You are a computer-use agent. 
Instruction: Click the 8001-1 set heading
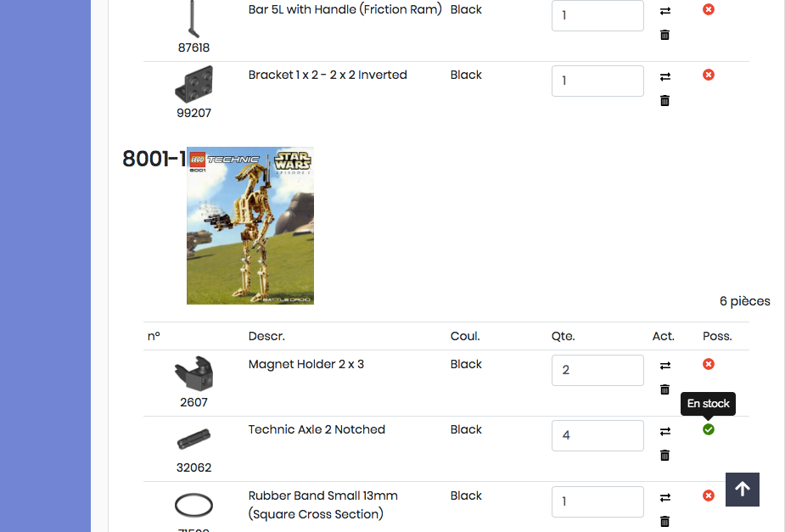click(x=154, y=159)
